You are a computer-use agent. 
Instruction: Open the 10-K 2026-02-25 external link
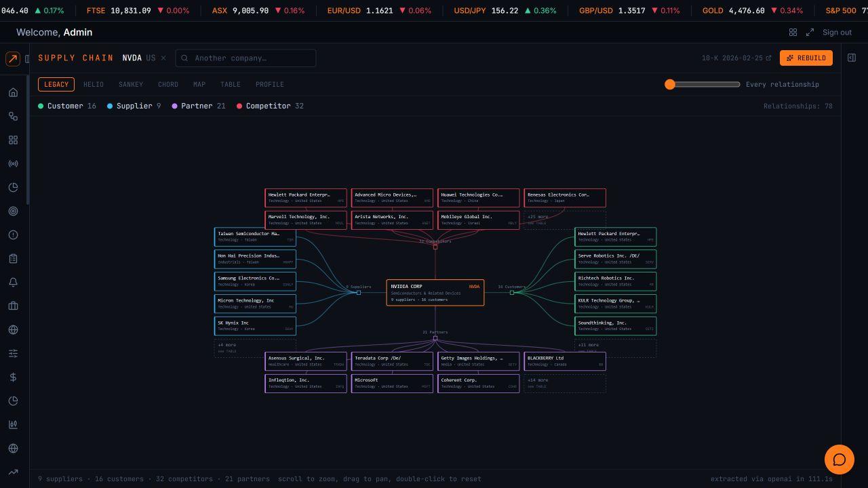click(x=736, y=58)
